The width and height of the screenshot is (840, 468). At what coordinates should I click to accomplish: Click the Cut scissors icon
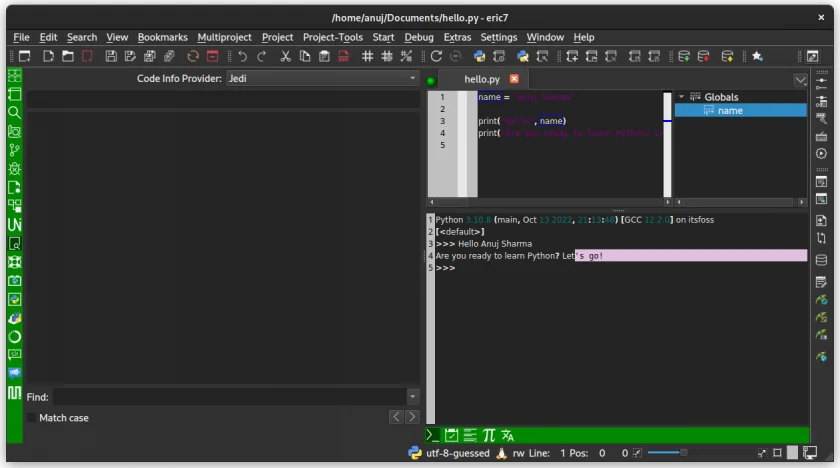[x=286, y=56]
